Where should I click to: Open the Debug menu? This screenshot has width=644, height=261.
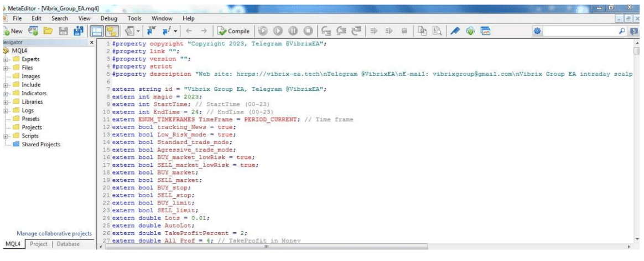(x=108, y=18)
